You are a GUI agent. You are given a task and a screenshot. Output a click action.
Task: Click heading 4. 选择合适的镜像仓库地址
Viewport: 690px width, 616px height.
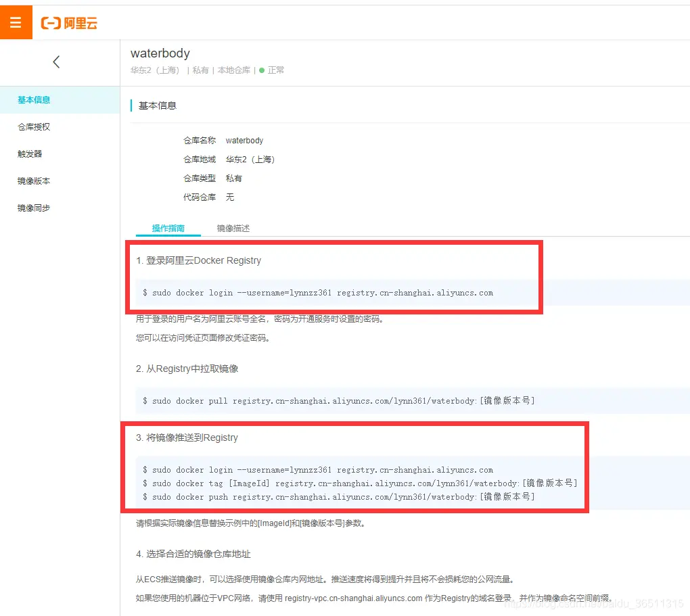click(193, 554)
